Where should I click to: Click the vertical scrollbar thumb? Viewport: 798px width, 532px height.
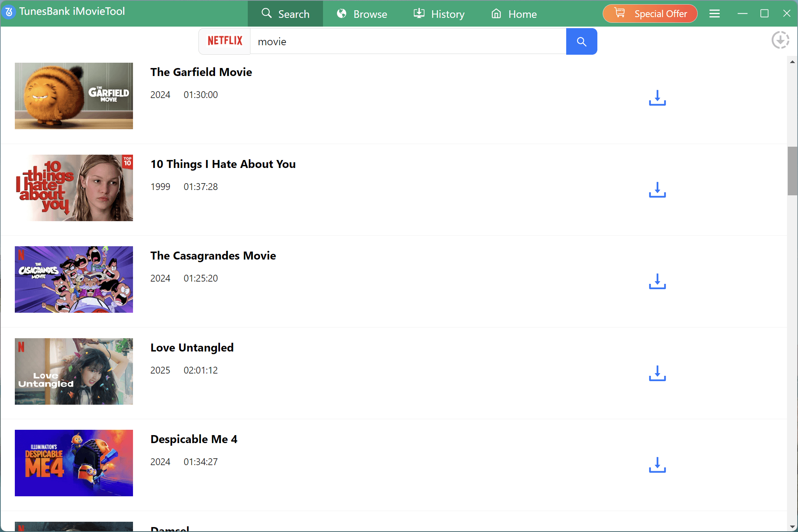tap(792, 171)
